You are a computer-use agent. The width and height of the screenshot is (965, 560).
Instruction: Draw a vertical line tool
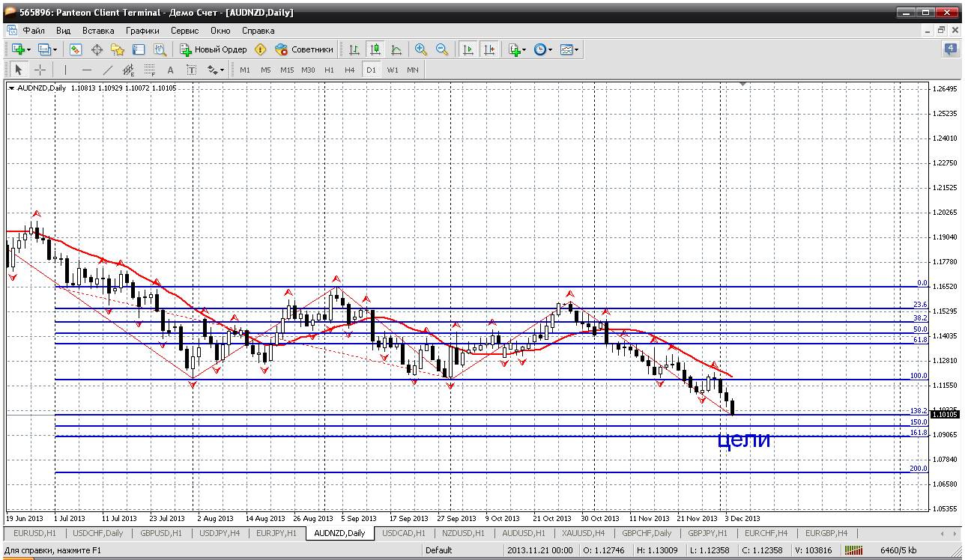65,70
